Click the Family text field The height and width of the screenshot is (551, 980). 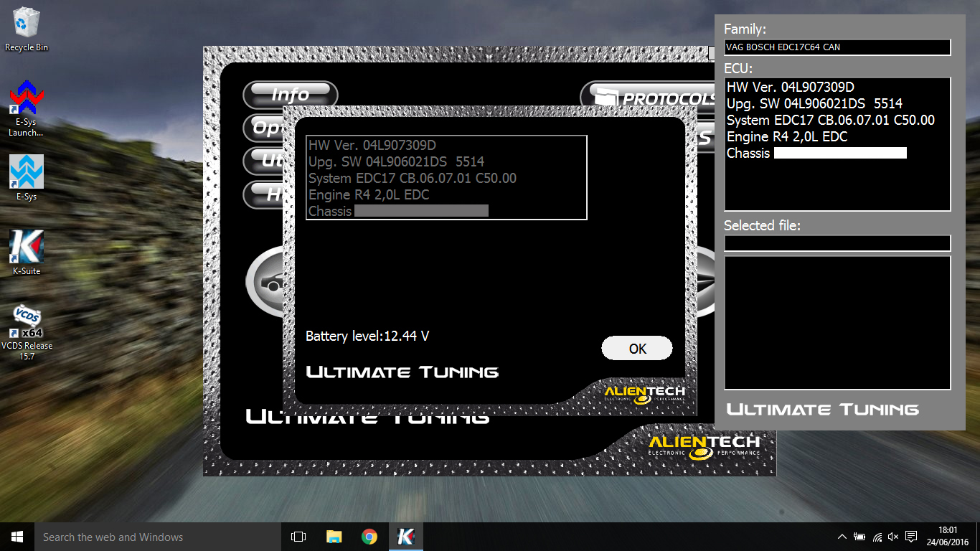click(837, 47)
